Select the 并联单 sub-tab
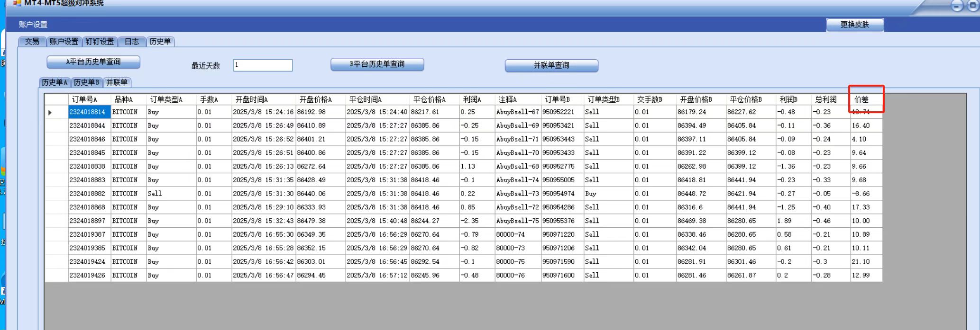This screenshot has height=330, width=980. click(x=117, y=82)
